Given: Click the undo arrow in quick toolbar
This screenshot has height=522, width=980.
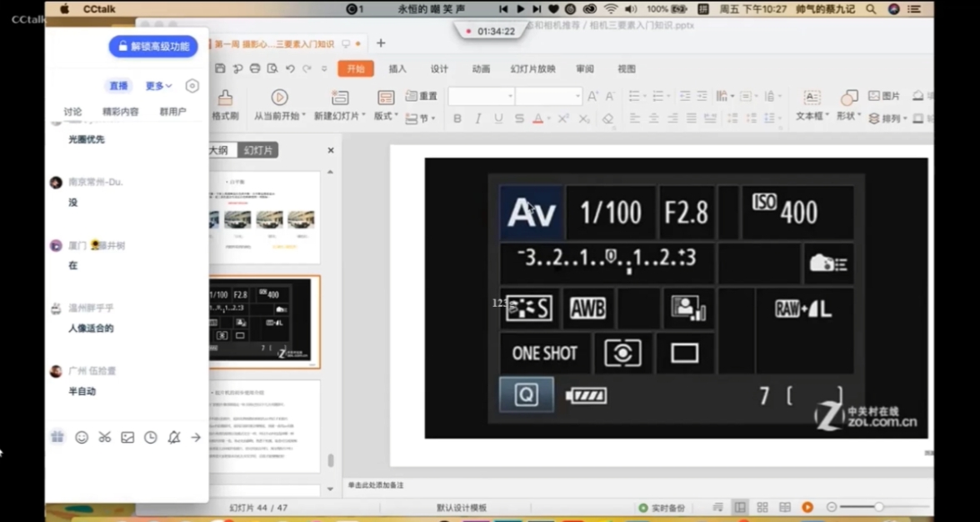Looking at the screenshot, I should pos(290,68).
